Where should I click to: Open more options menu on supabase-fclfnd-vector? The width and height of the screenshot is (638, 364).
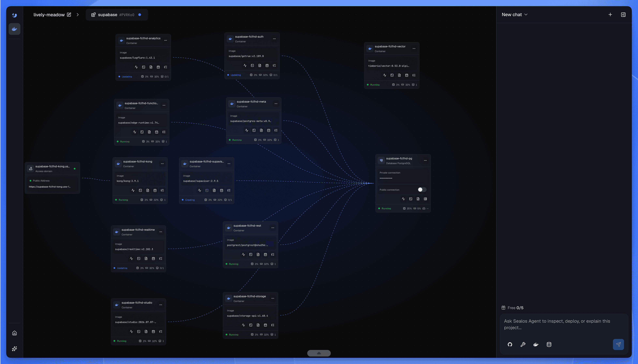coord(414,49)
